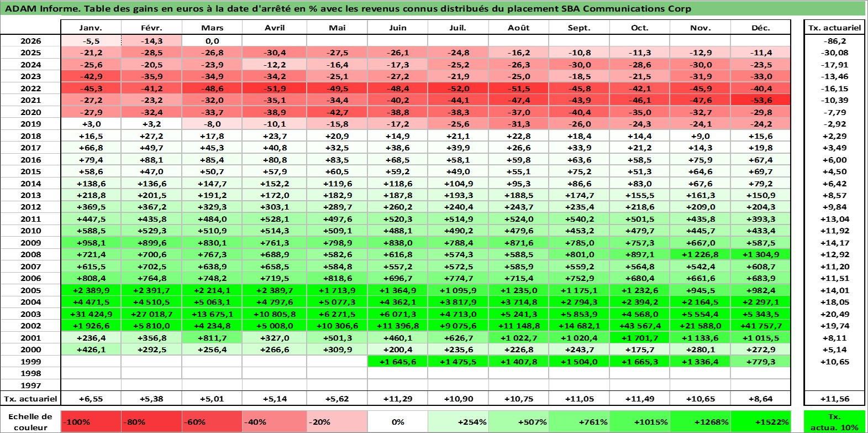Select cell +147,7 in March 2014
Viewport: 868px width, 433px height.
tap(212, 184)
